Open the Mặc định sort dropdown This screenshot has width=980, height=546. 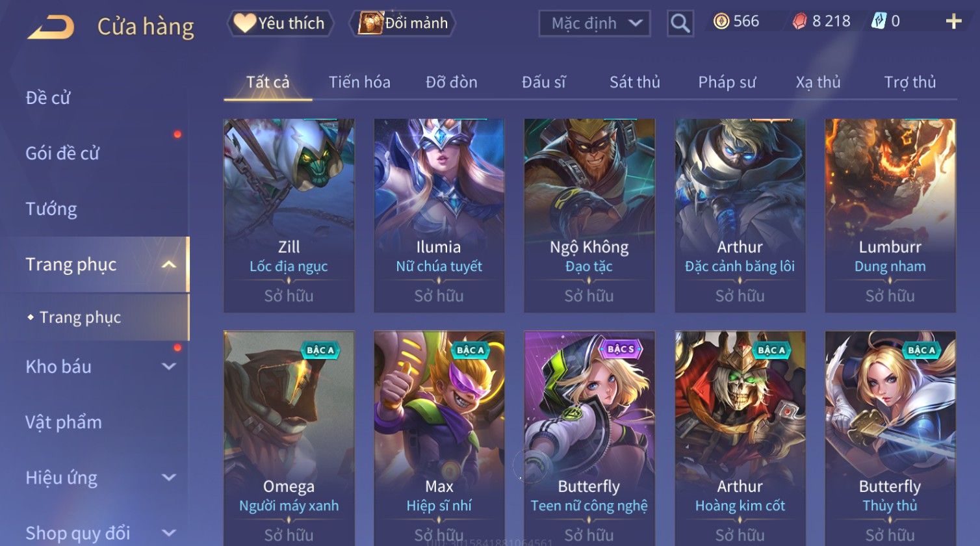click(x=595, y=23)
